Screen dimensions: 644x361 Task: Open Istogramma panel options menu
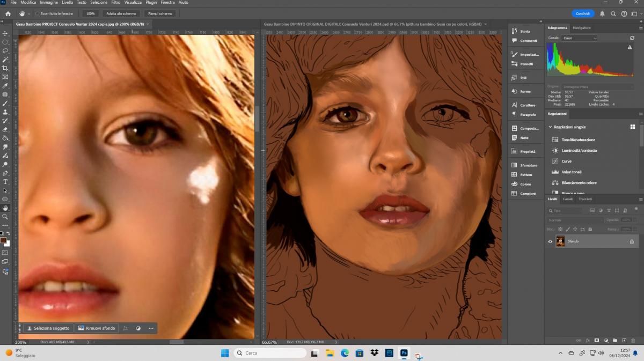pyautogui.click(x=640, y=27)
